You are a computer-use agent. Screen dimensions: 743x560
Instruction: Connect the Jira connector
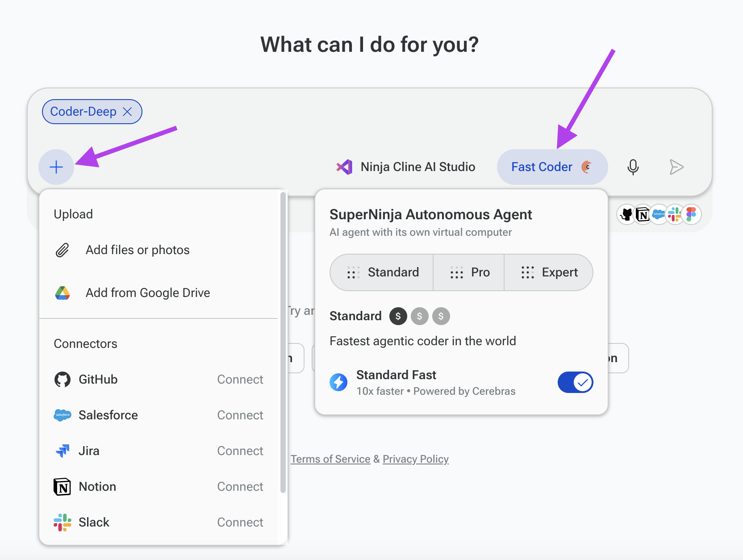pyautogui.click(x=240, y=451)
